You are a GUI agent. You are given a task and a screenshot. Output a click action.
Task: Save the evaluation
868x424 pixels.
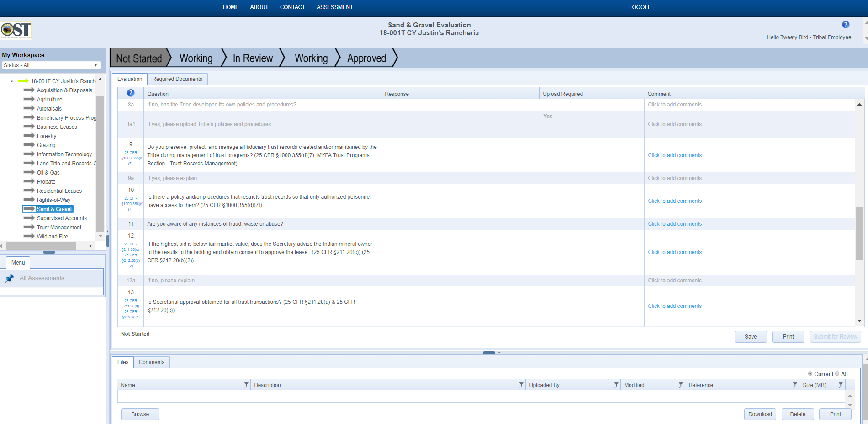click(751, 337)
